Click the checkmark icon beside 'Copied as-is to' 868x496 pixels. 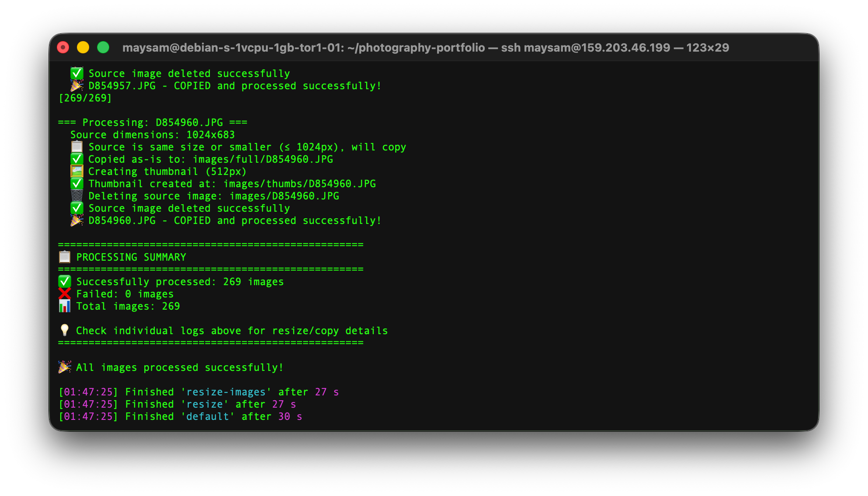[77, 159]
